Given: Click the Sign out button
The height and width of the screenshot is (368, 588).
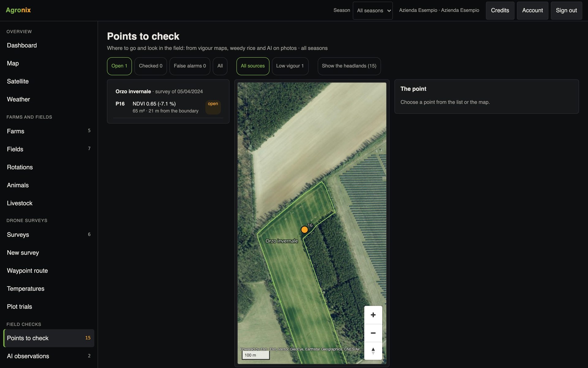Looking at the screenshot, I should (x=566, y=10).
